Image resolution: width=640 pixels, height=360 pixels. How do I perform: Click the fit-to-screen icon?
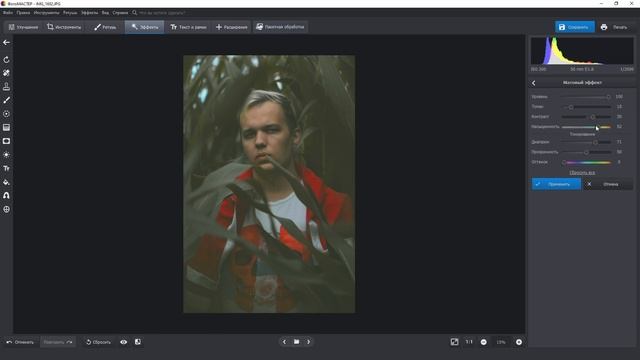click(x=454, y=342)
